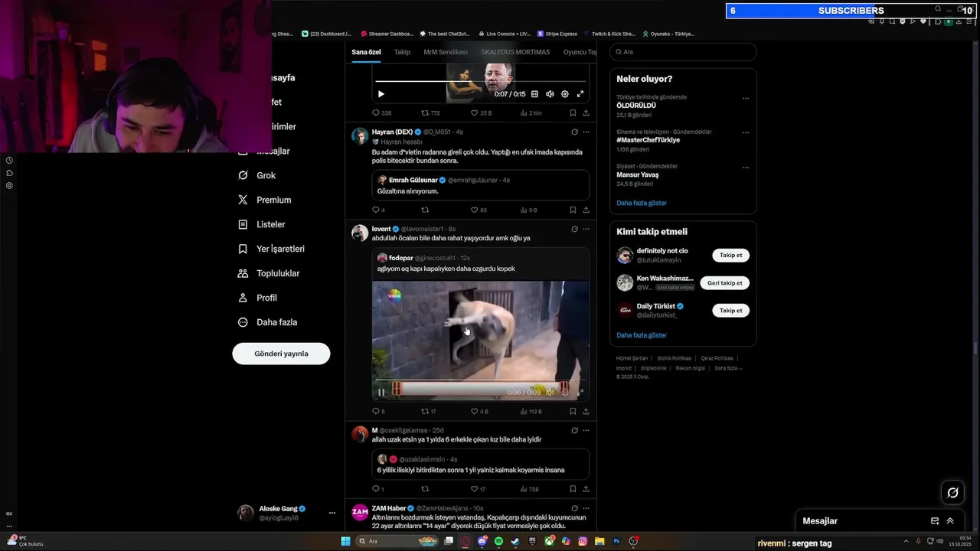
Task: Follow Daily Türkist
Action: pos(730,311)
